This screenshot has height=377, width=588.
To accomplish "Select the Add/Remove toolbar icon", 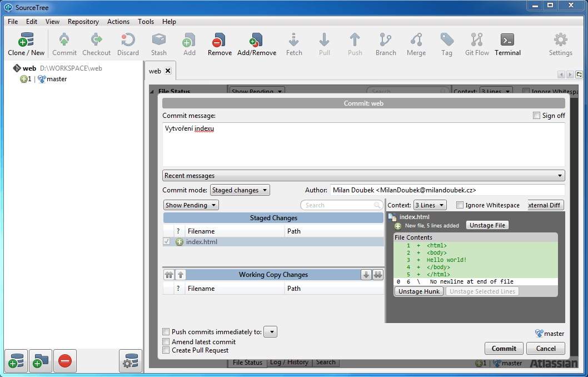I will coord(257,44).
